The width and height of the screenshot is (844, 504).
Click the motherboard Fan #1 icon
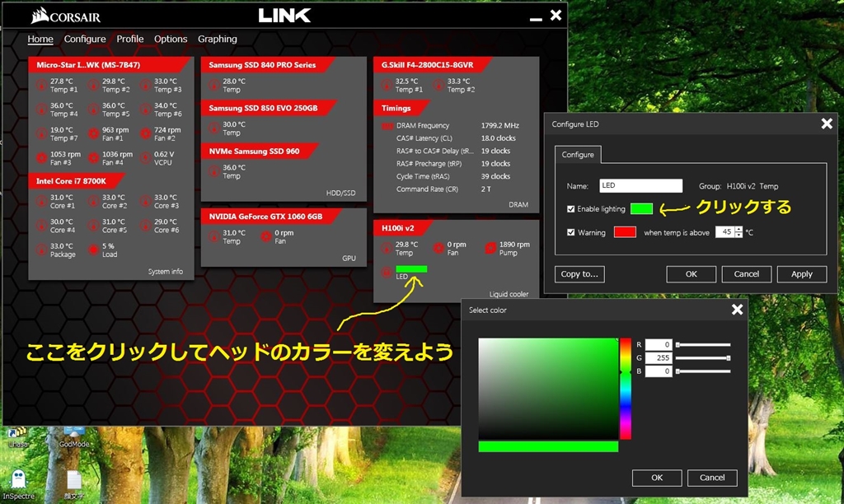click(x=94, y=133)
